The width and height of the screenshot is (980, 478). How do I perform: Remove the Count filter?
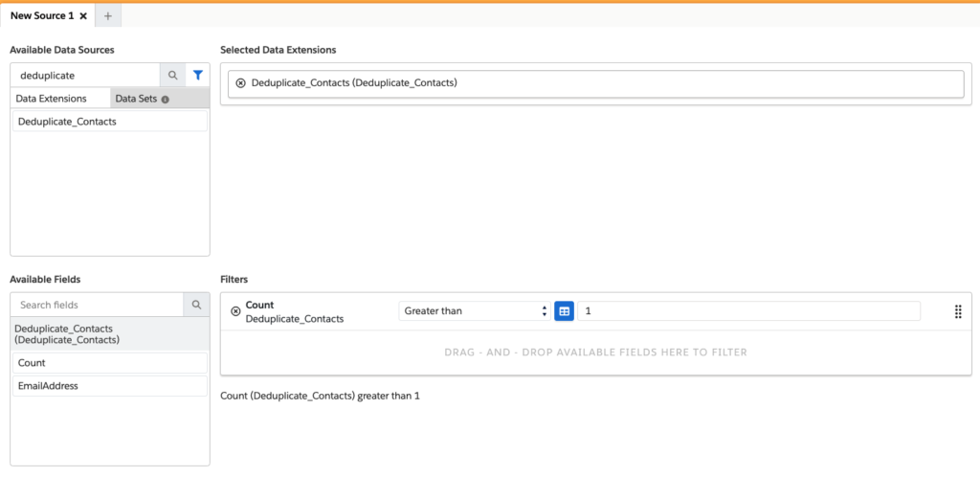(x=235, y=311)
